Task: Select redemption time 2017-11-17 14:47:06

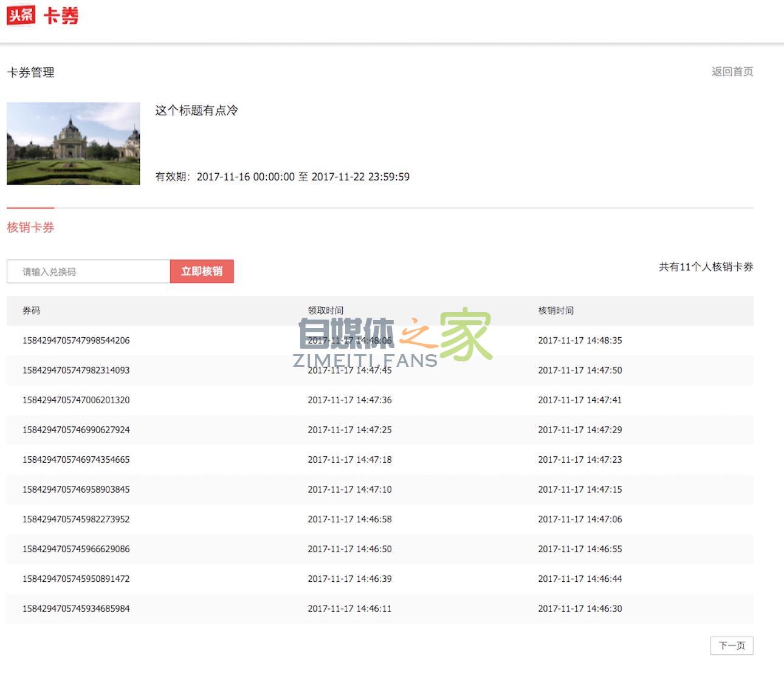Action: pyautogui.click(x=580, y=519)
